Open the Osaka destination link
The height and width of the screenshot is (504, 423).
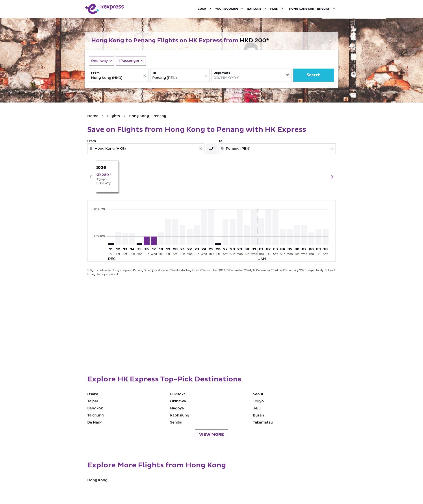click(x=93, y=394)
